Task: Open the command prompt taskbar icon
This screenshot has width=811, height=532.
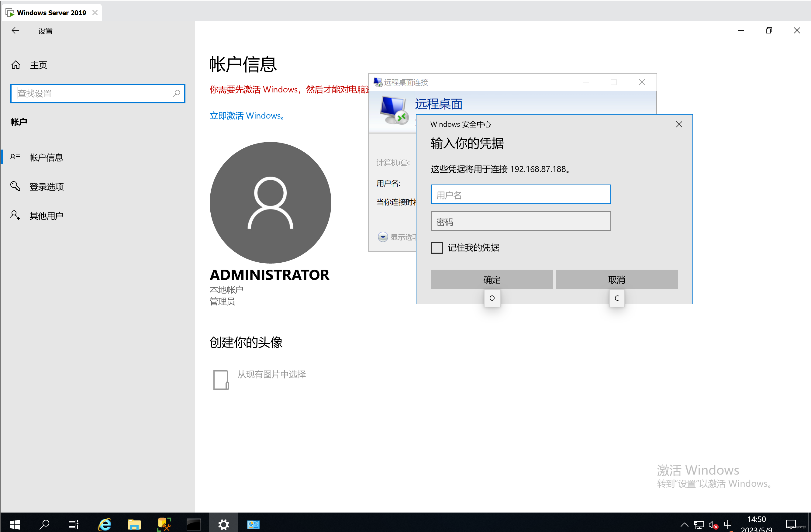Action: coord(194,524)
